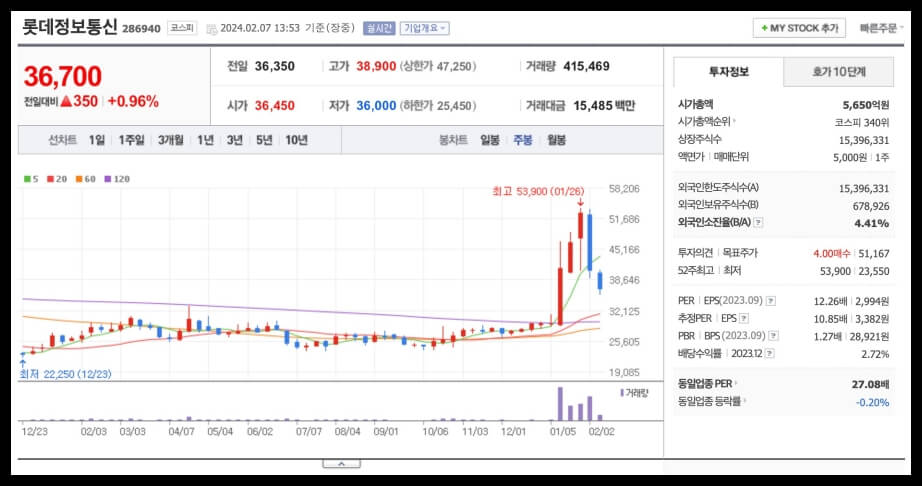Viewport: 922px width, 486px height.
Task: Click 고가 value 38,900
Action: (376, 66)
